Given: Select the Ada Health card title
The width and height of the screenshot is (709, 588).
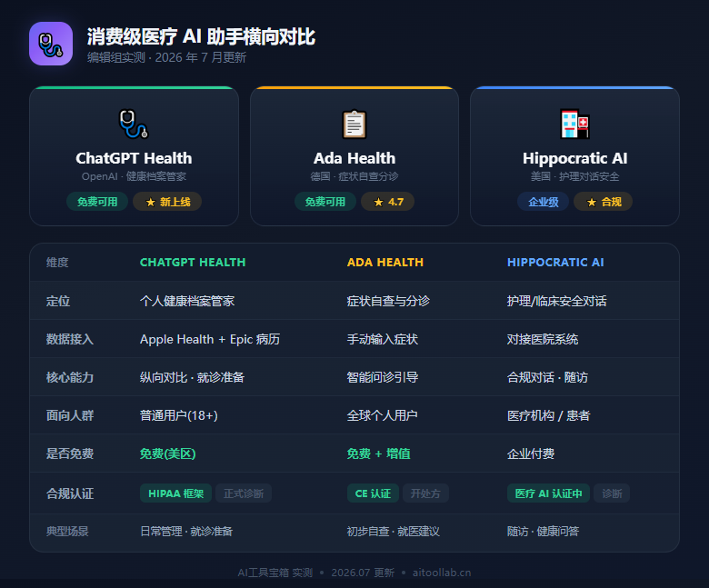Looking at the screenshot, I should (354, 158).
